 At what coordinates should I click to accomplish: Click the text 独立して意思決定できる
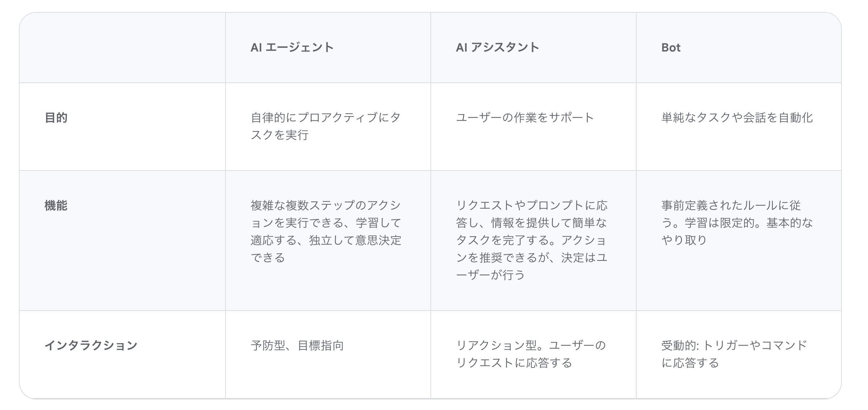326,249
